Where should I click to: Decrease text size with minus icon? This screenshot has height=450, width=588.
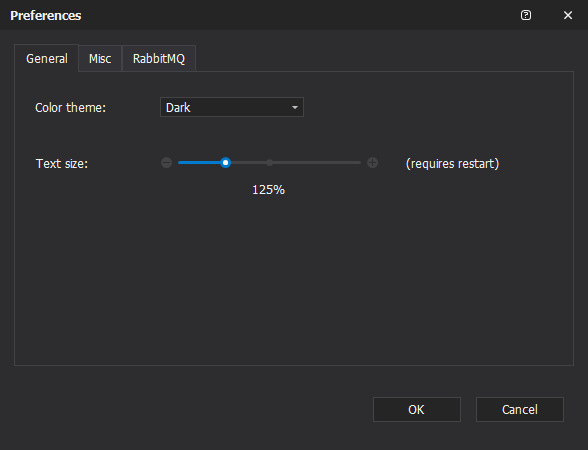[166, 163]
